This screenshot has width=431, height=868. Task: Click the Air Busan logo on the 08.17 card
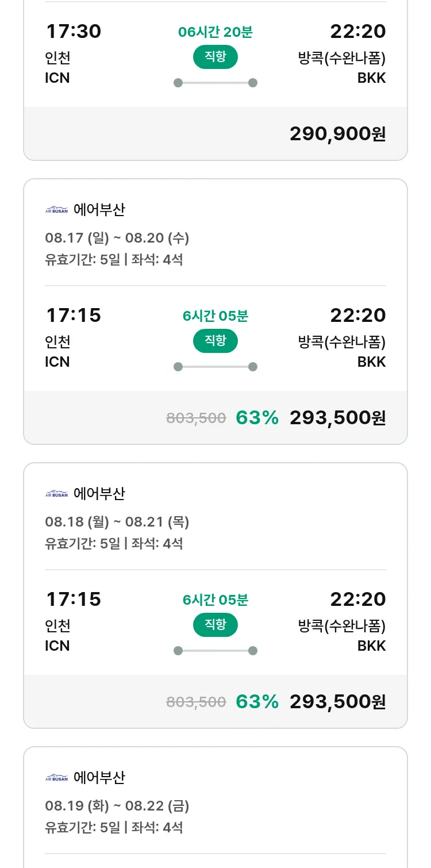[56, 210]
